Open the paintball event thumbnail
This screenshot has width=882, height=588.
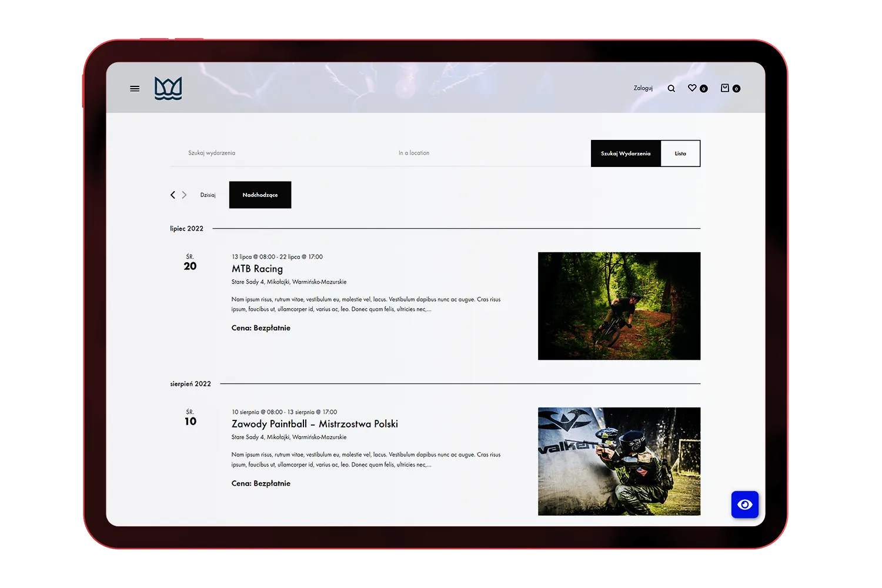pyautogui.click(x=619, y=462)
